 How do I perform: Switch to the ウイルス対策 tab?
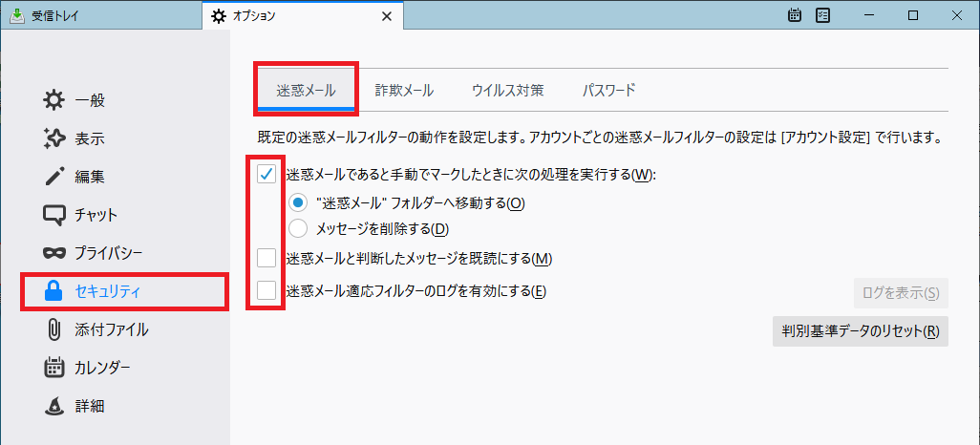pos(507,90)
